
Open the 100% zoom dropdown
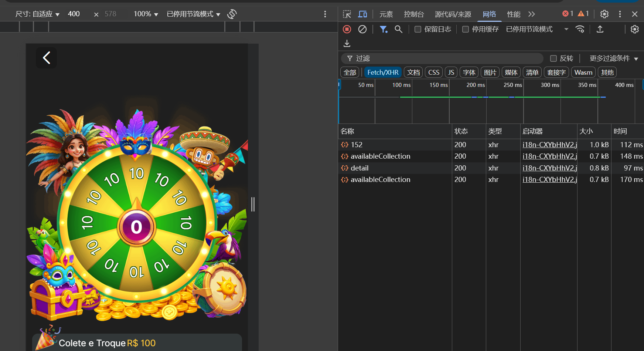tap(146, 14)
